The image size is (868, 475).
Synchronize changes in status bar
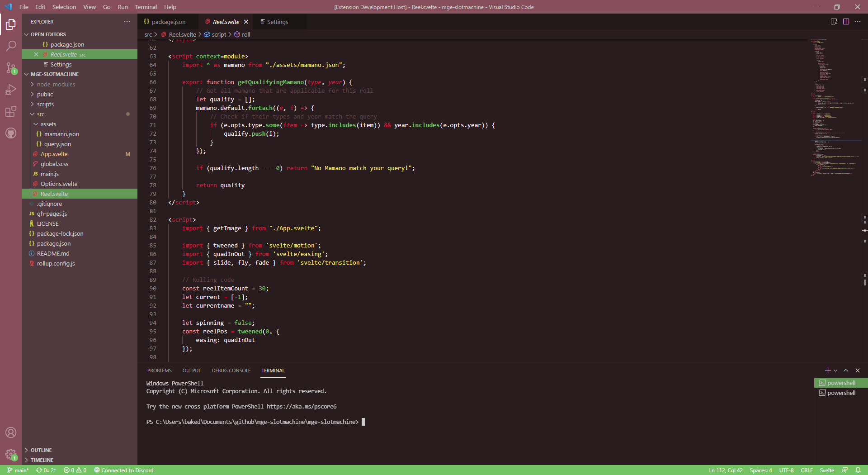[46, 470]
